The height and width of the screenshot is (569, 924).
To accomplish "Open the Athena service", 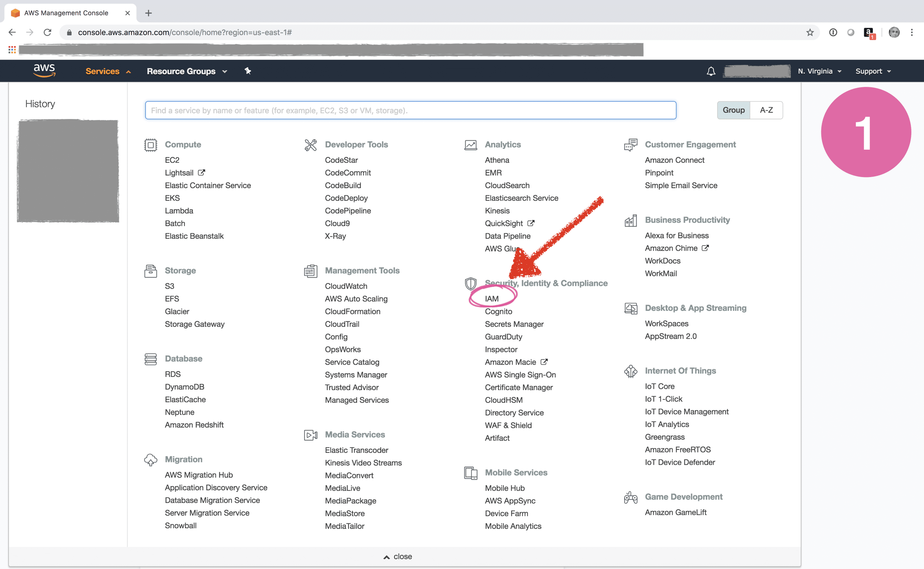I will click(x=497, y=160).
